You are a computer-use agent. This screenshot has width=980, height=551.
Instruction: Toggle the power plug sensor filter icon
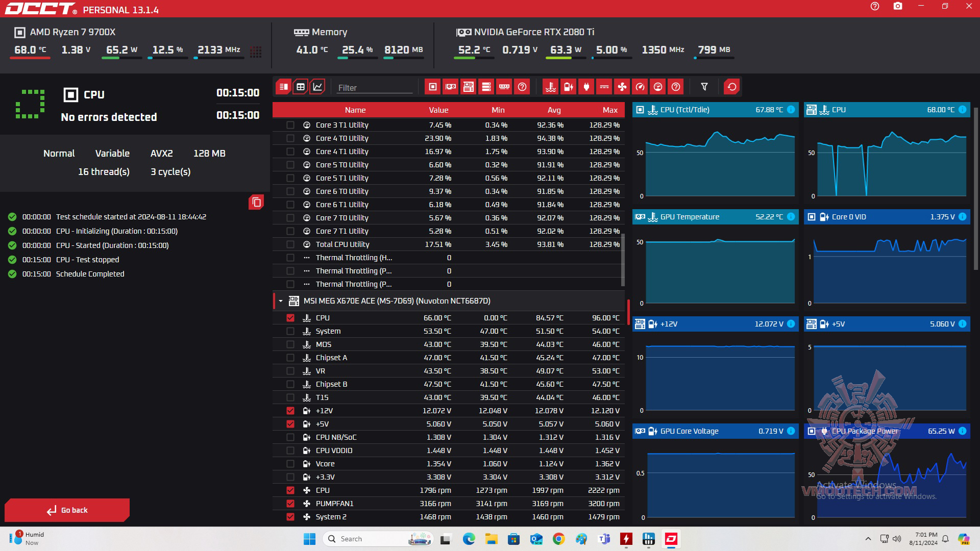[x=586, y=87]
